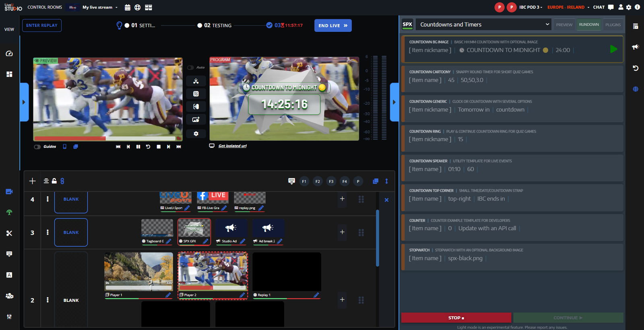The image size is (644, 330).
Task: Open the scissors cut tool in left sidebar
Action: point(9,233)
